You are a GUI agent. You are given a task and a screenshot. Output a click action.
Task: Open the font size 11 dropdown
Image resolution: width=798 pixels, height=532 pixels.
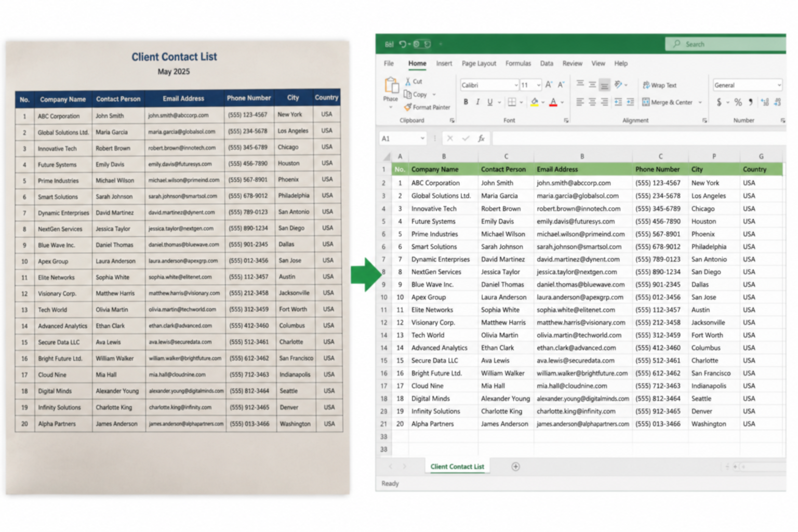coord(539,85)
